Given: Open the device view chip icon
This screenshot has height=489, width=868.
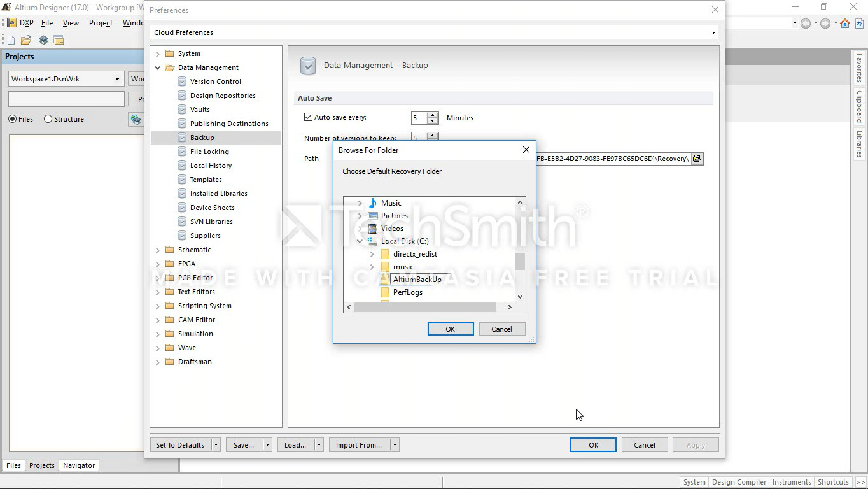Looking at the screenshot, I should [x=43, y=40].
